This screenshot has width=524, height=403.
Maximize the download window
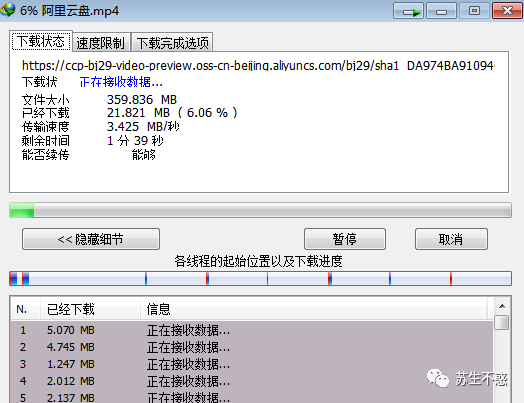coord(474,11)
